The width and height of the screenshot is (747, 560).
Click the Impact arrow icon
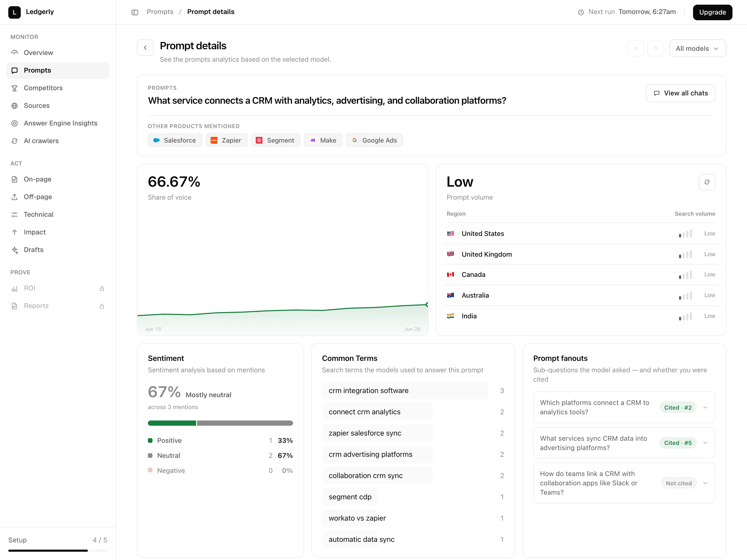coord(15,232)
